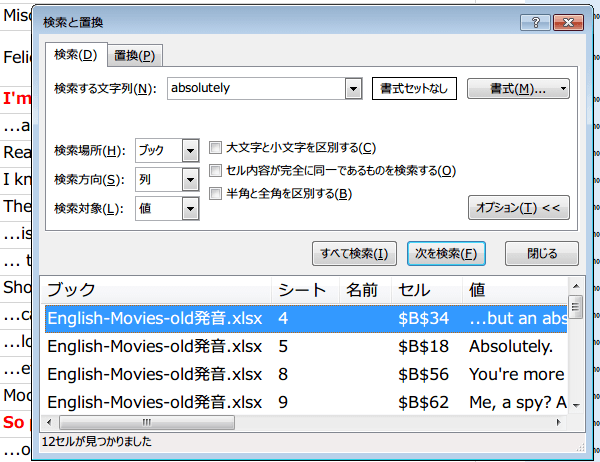
Task: Open the search string history dropdown arrow
Action: pos(354,89)
